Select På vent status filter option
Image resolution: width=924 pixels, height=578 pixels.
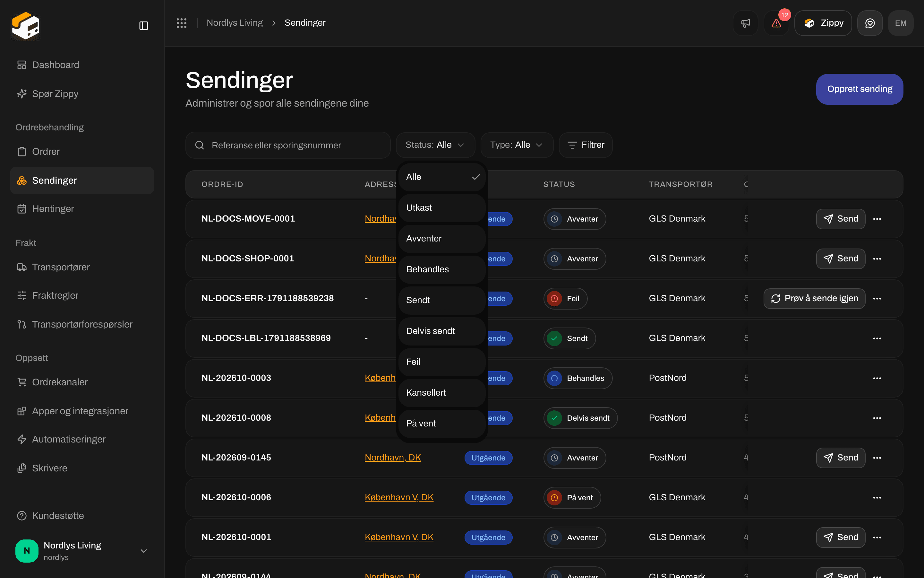(x=442, y=424)
